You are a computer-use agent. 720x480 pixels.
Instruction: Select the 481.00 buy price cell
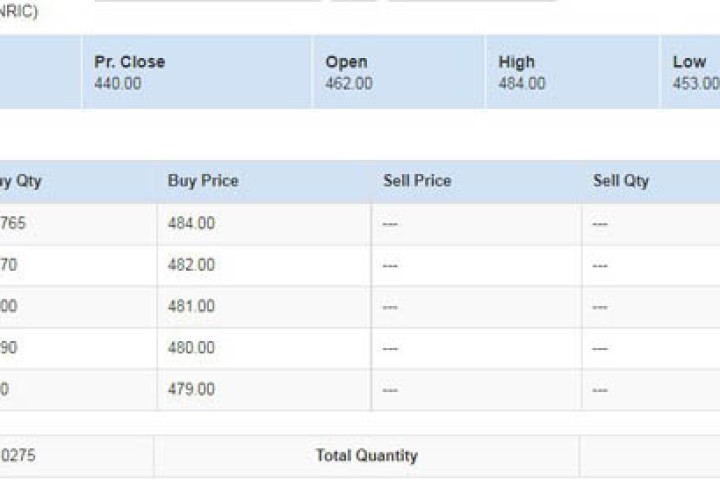coord(191,307)
